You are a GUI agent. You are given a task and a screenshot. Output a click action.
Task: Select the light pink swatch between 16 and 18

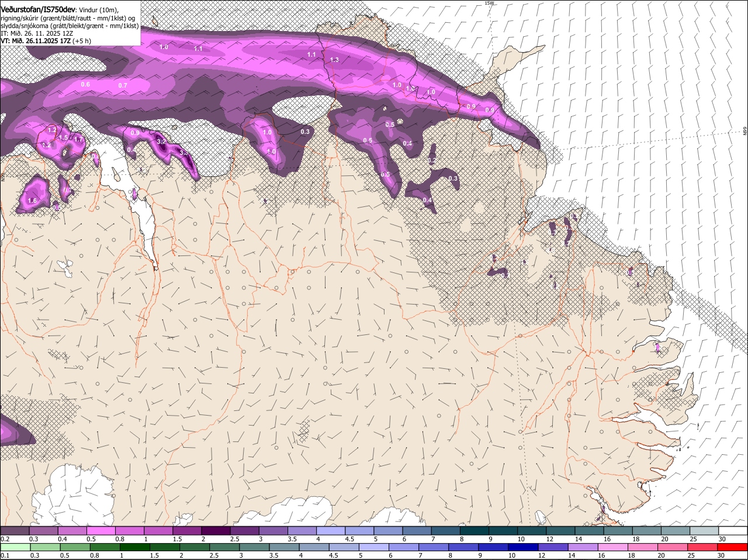coord(612,548)
